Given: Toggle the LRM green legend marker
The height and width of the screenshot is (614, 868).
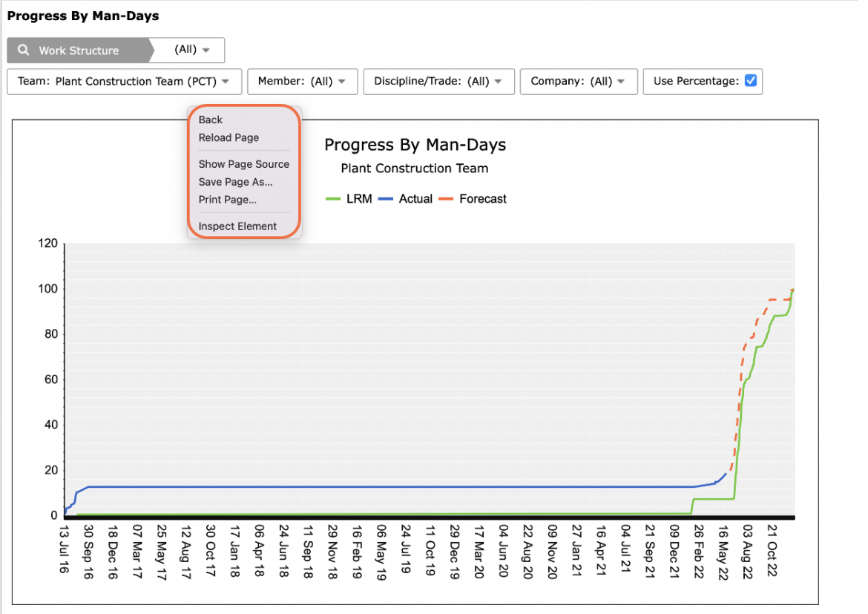Looking at the screenshot, I should tap(332, 199).
